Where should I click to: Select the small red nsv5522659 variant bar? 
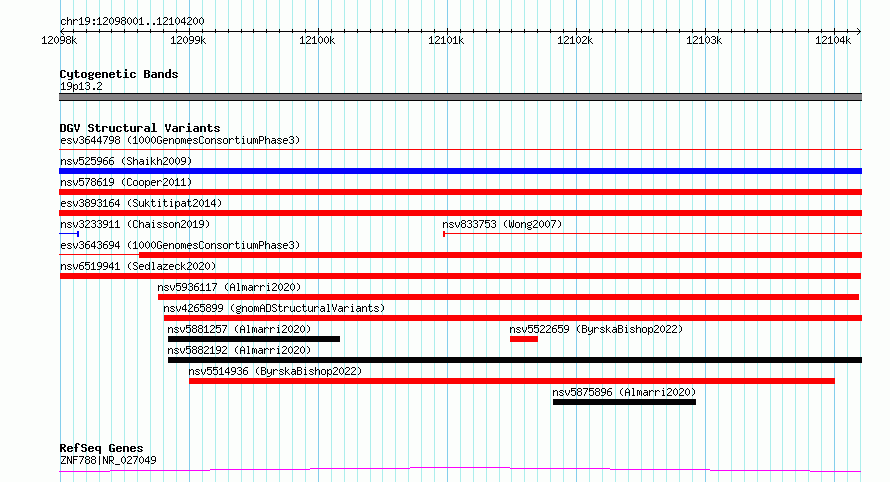[x=524, y=339]
